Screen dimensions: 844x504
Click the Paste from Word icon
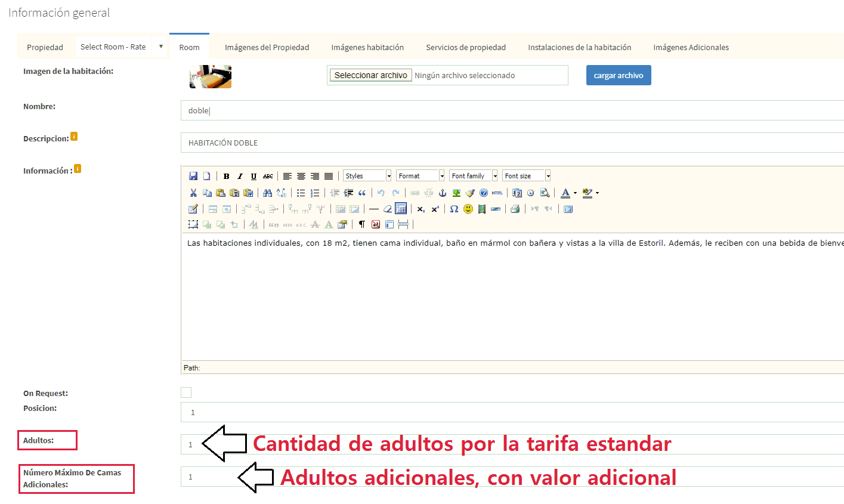tap(249, 193)
